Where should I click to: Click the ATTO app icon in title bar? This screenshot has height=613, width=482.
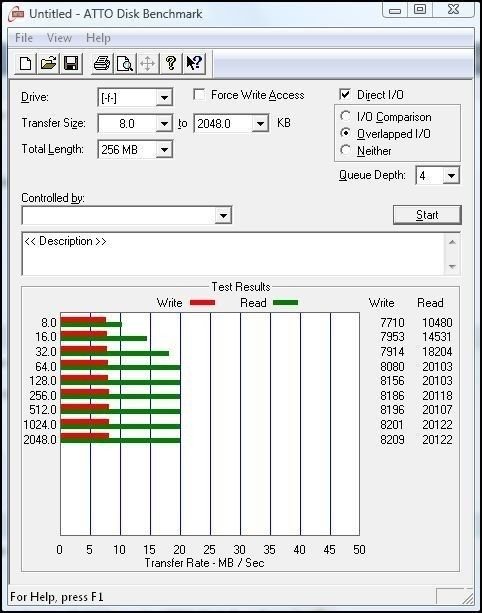point(16,14)
